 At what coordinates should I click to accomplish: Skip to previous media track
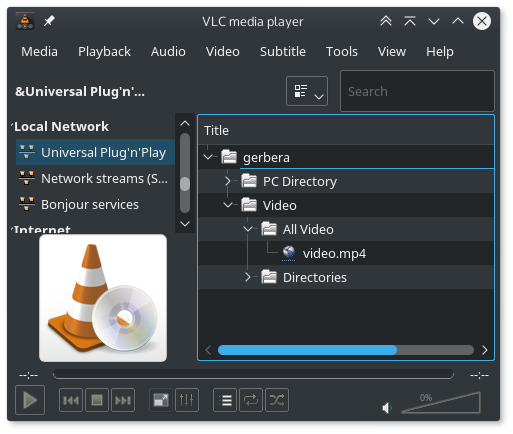pyautogui.click(x=71, y=400)
